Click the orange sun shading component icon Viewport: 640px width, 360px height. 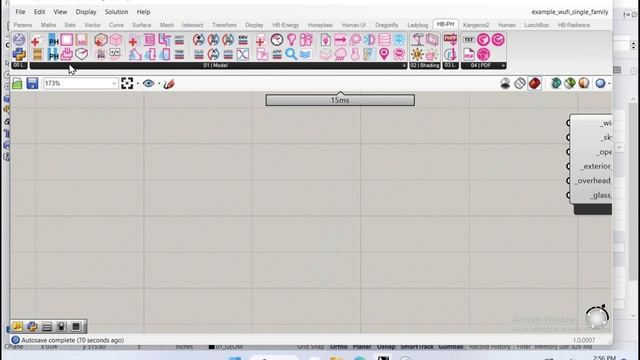click(417, 54)
